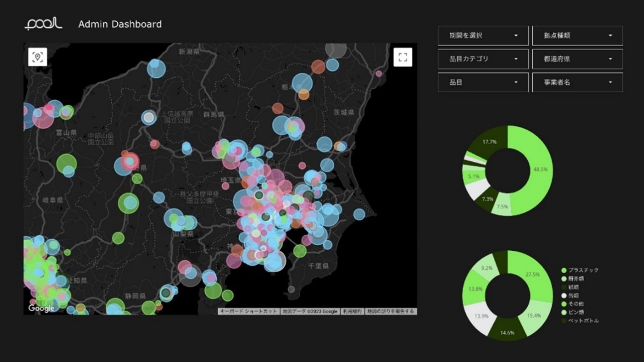
Task: Click the 27.5% segment in lower donut
Action: click(x=535, y=274)
